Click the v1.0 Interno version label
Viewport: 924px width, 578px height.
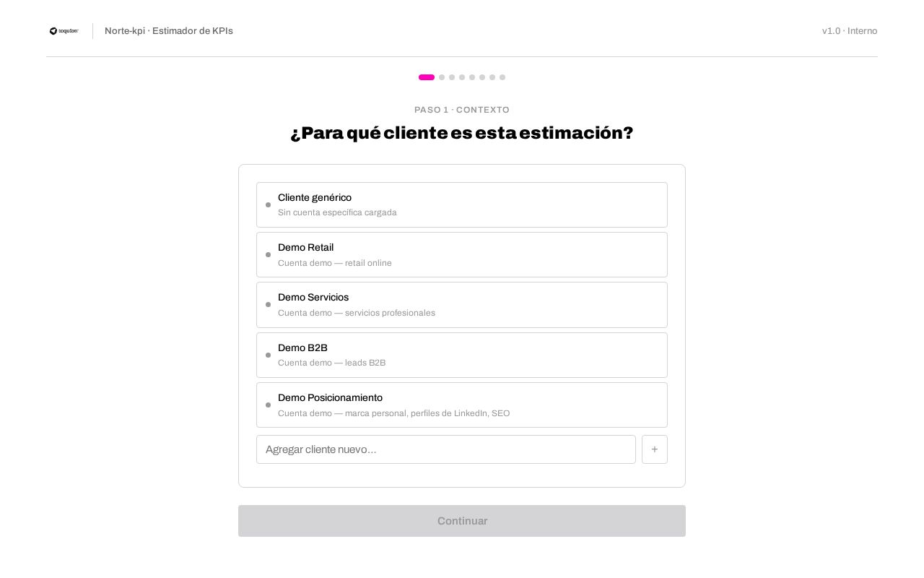[x=850, y=31]
